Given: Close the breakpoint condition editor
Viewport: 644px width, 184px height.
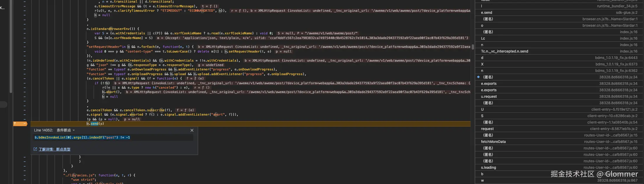Looking at the screenshot, I should click(192, 130).
